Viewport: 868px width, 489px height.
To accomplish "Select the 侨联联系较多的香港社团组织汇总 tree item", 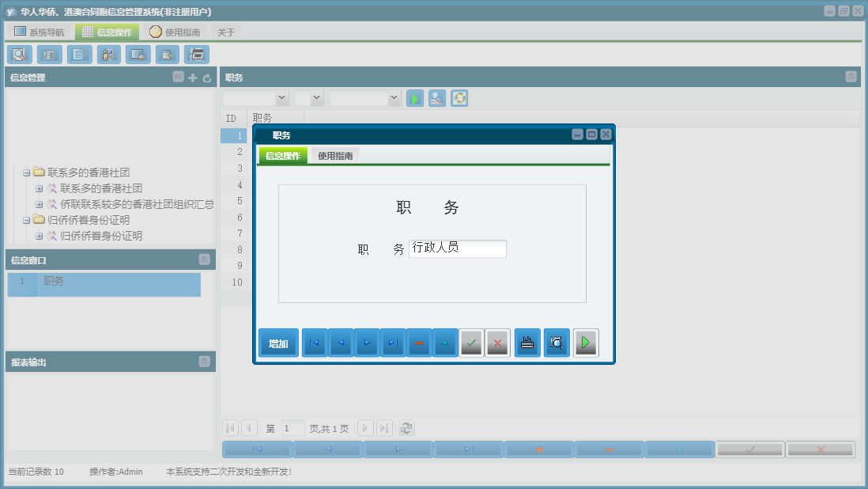I will tap(137, 204).
